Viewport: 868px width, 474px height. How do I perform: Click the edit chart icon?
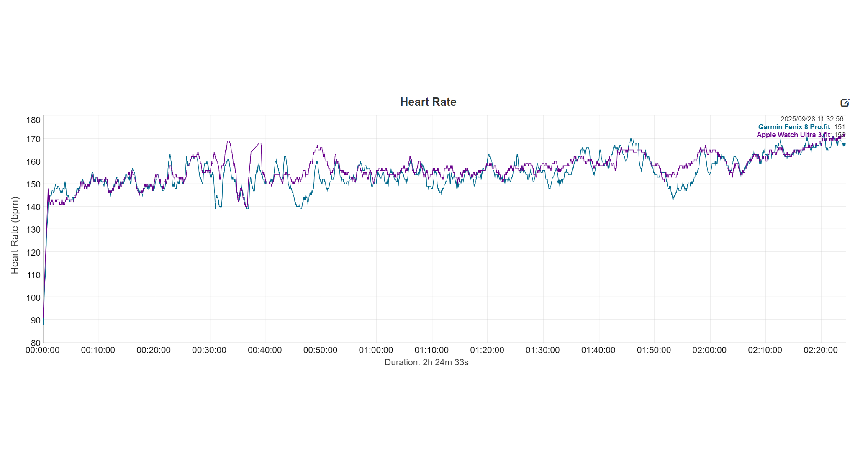[x=845, y=103]
